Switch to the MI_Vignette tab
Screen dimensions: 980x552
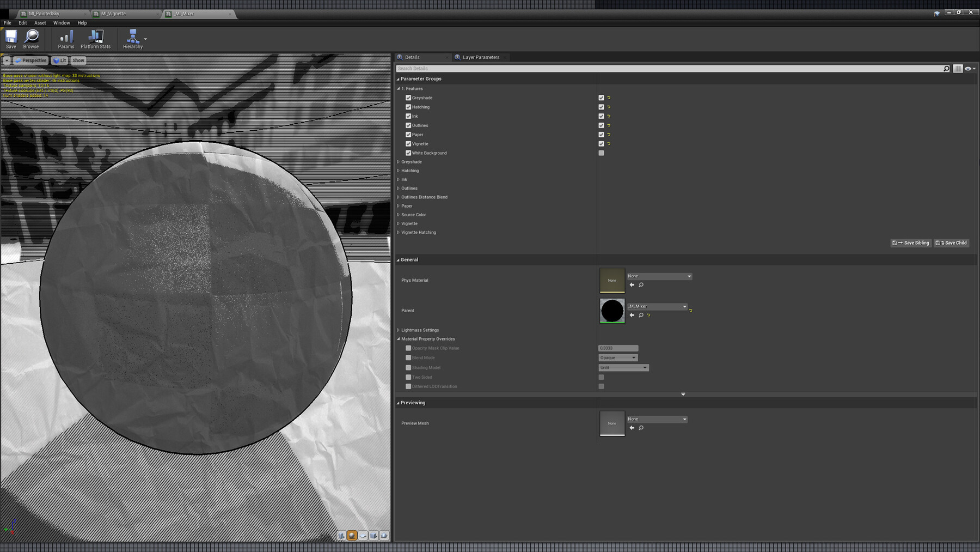click(x=113, y=14)
